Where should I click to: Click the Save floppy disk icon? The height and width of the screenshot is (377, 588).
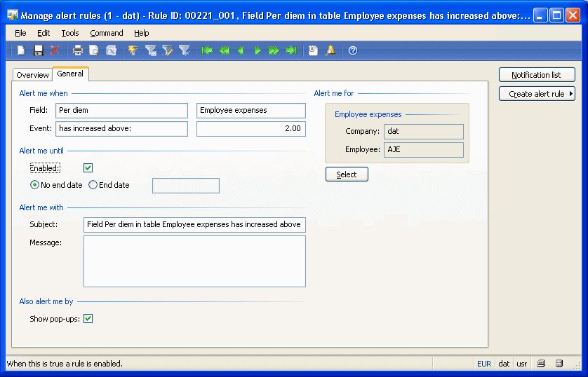[39, 50]
